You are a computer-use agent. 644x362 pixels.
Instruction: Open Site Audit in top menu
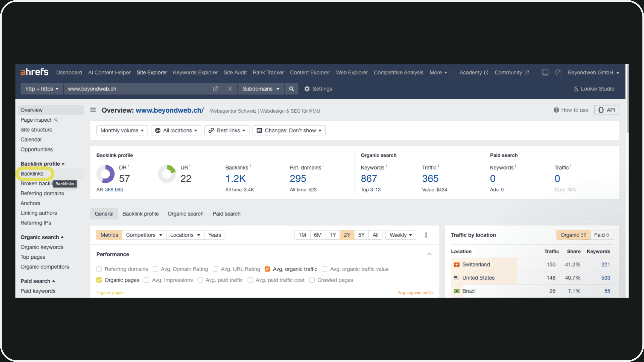click(235, 72)
